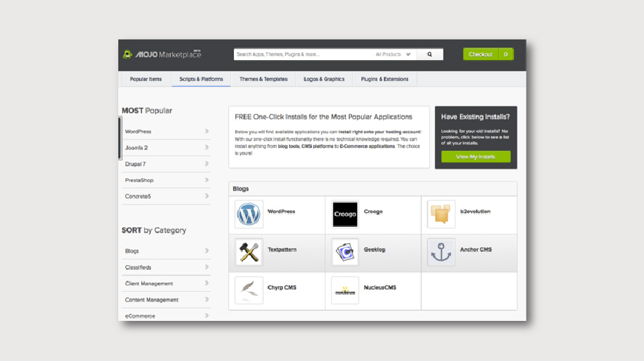Expand Blogs category chevron
The image size is (644, 361).
coord(207,251)
